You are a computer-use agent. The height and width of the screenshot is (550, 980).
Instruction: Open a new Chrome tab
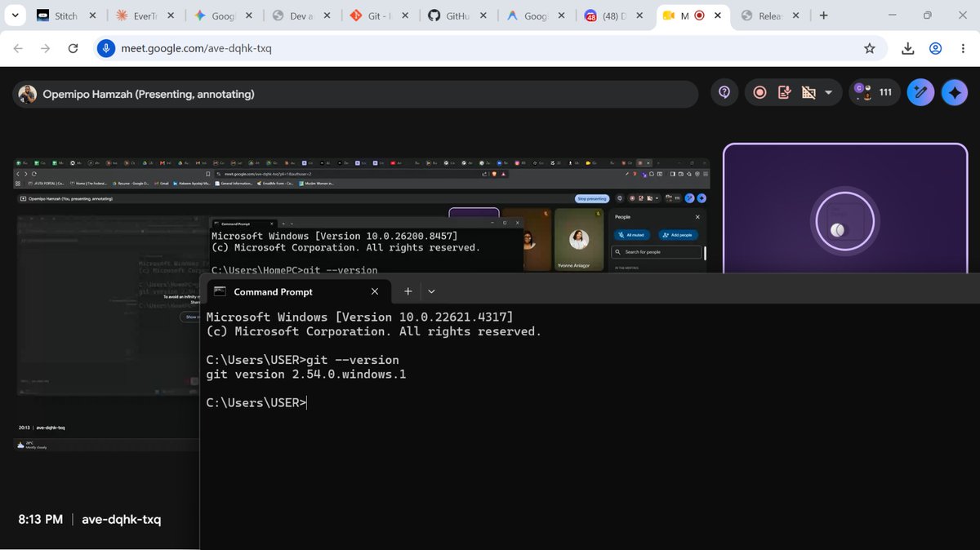(x=823, y=16)
